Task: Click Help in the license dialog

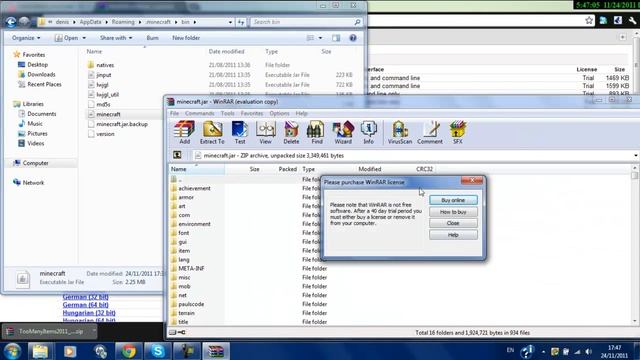Action: [453, 235]
